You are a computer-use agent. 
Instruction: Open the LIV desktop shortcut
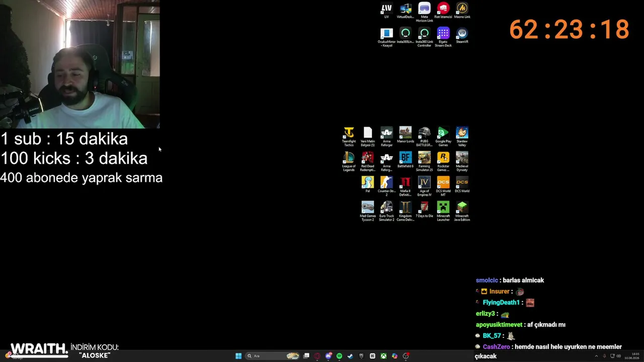pos(386,11)
